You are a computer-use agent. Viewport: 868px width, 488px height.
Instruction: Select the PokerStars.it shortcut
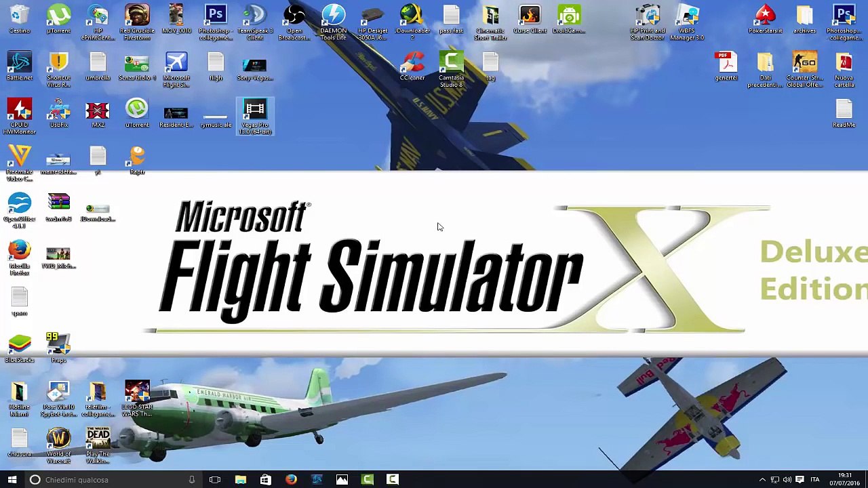pyautogui.click(x=766, y=20)
